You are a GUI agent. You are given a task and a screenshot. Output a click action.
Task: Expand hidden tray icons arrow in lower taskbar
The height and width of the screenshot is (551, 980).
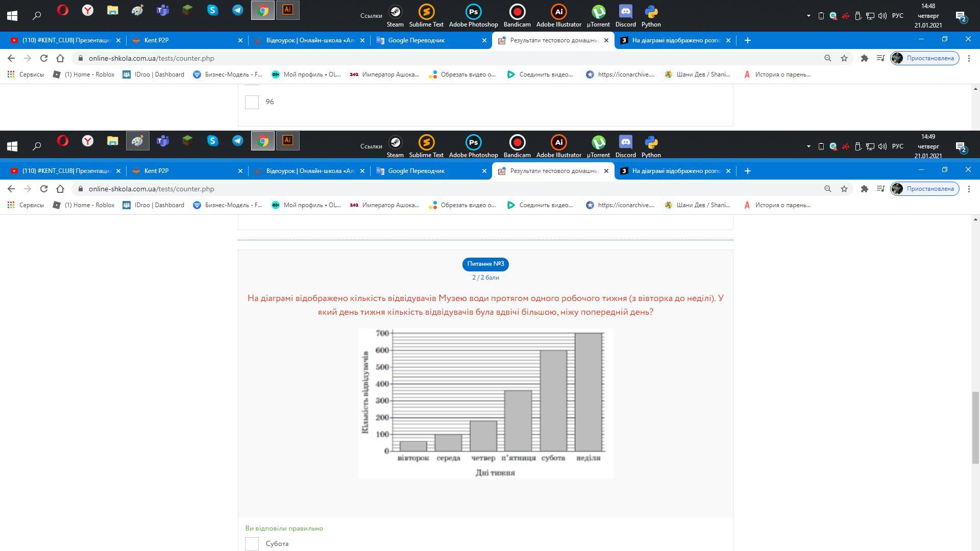pos(808,146)
